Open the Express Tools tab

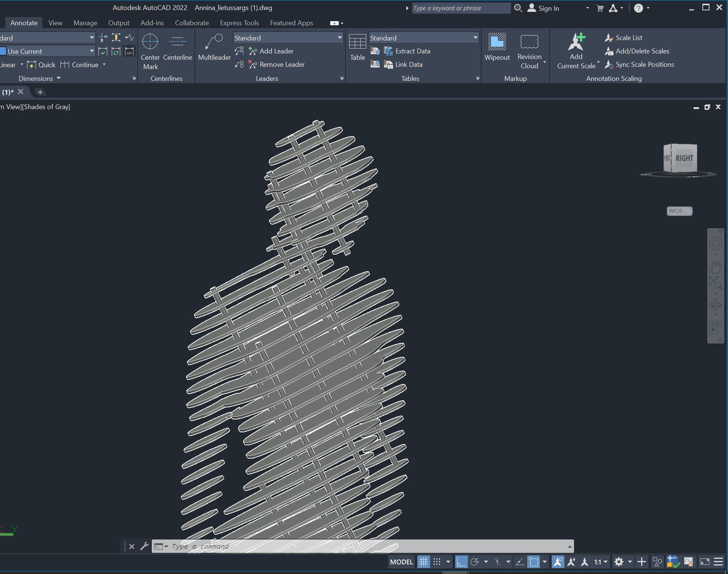239,23
